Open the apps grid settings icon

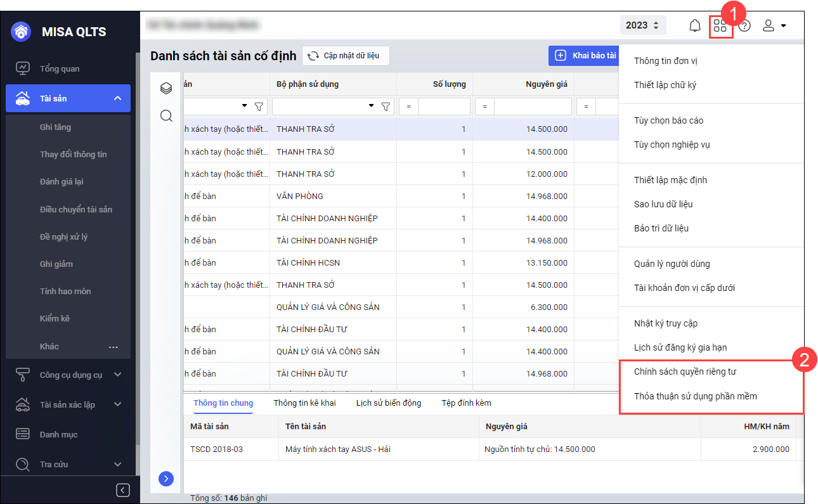click(720, 26)
